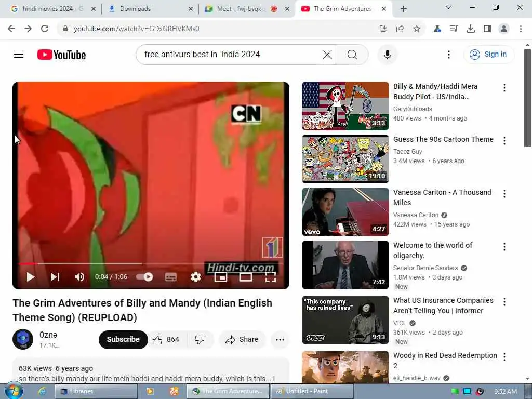Open options for Woody Red Dead video
Viewport: 532px width, 399px height.
[504, 356]
